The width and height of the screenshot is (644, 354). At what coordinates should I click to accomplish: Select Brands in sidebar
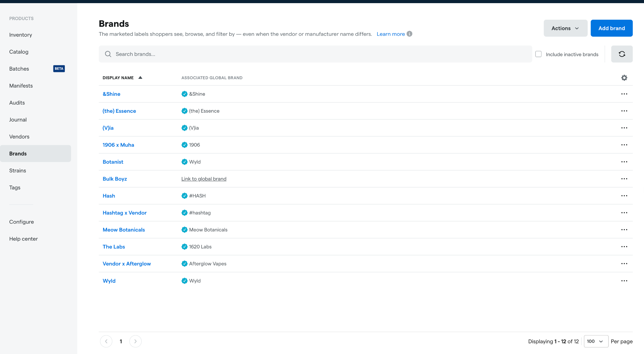36,154
